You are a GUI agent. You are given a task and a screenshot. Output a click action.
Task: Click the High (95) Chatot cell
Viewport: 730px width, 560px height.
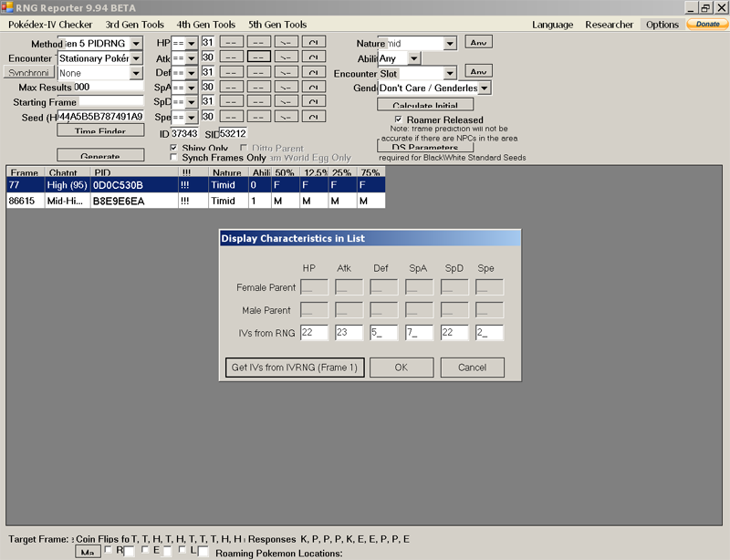tap(67, 185)
